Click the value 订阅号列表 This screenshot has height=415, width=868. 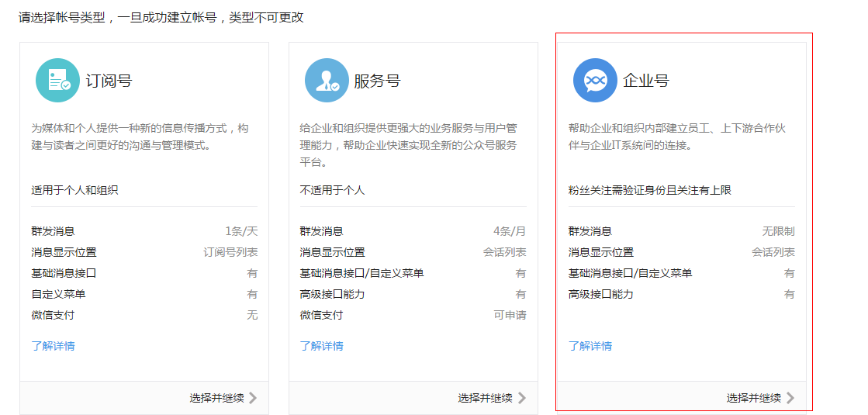pos(231,252)
